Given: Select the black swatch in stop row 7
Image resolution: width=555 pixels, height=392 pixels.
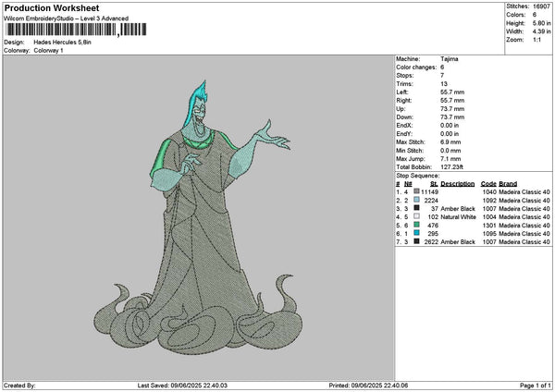Looking at the screenshot, I should (416, 241).
